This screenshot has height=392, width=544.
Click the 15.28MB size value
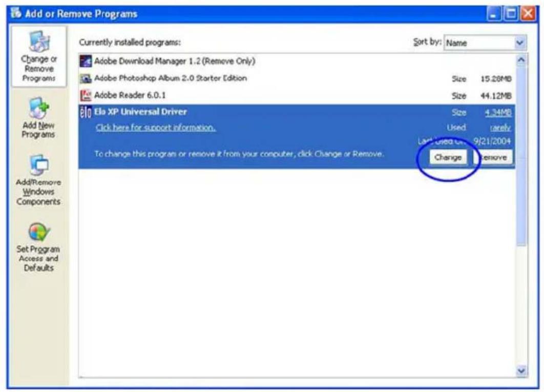click(x=496, y=79)
